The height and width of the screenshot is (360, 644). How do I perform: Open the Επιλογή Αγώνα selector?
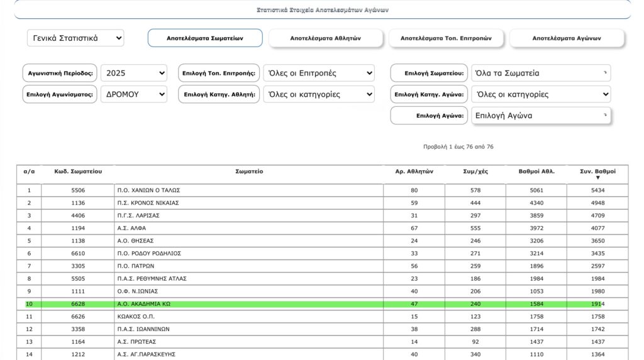point(540,116)
